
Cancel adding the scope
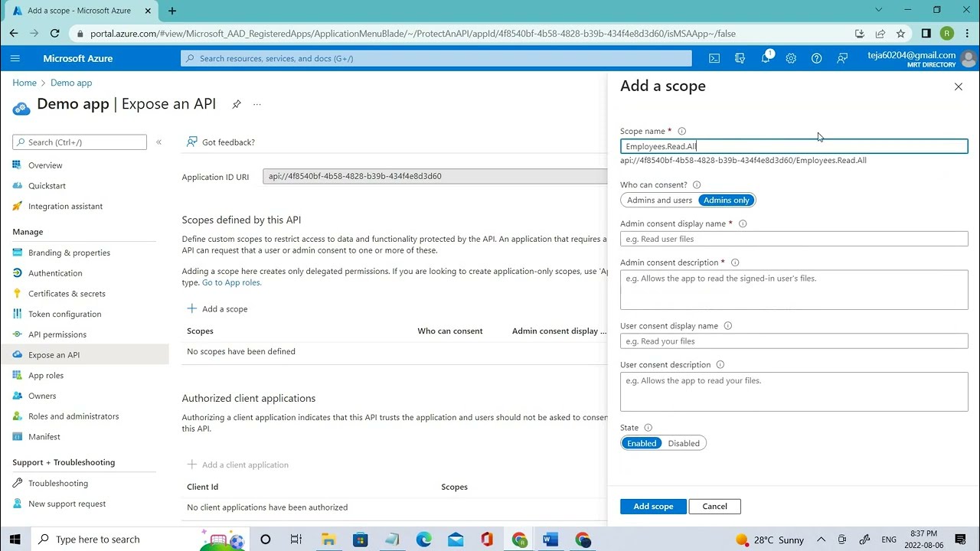point(714,507)
